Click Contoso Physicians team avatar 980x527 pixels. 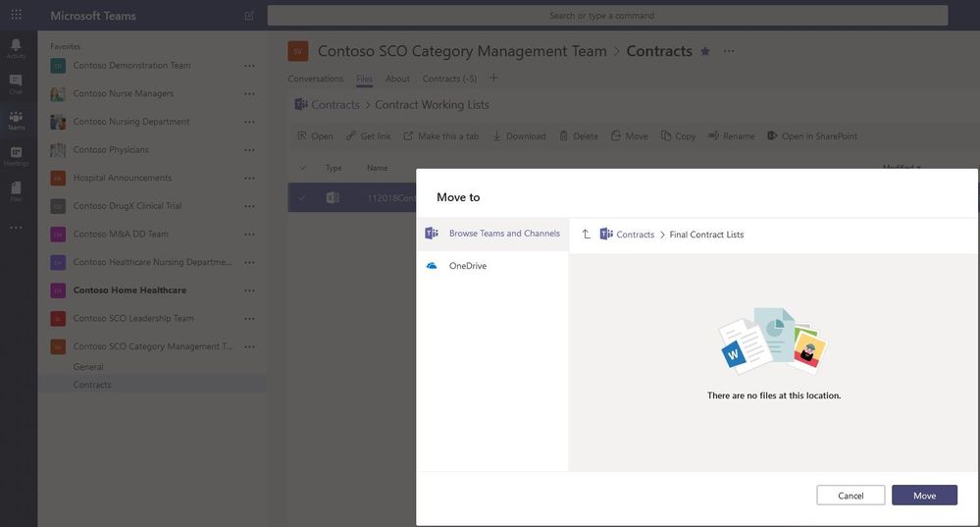pyautogui.click(x=58, y=150)
